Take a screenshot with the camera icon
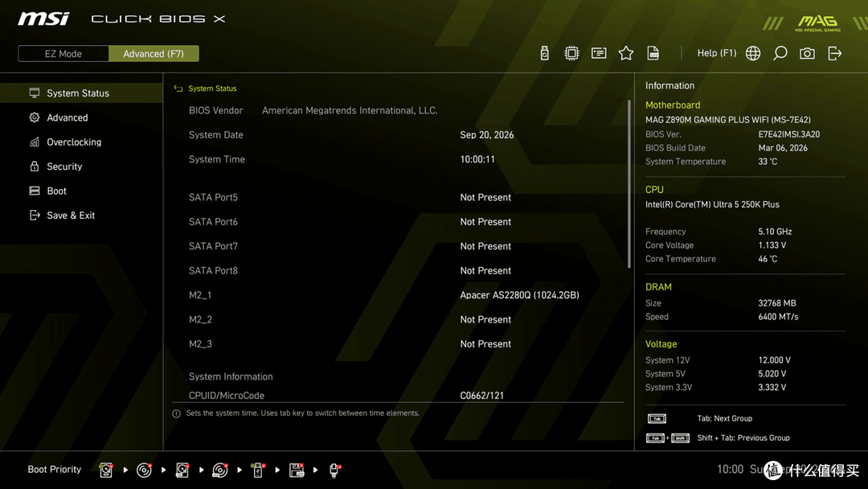The width and height of the screenshot is (868, 489). (807, 53)
